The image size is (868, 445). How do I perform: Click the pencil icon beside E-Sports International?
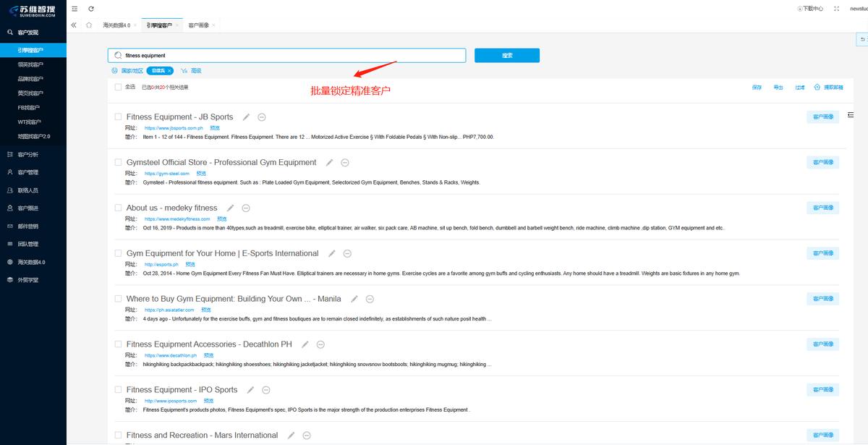point(332,253)
